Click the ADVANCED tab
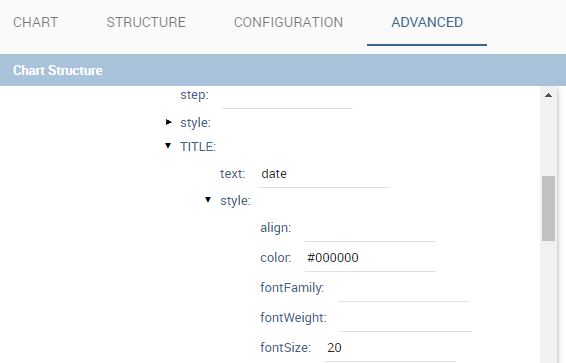The width and height of the screenshot is (566, 363). (x=427, y=22)
